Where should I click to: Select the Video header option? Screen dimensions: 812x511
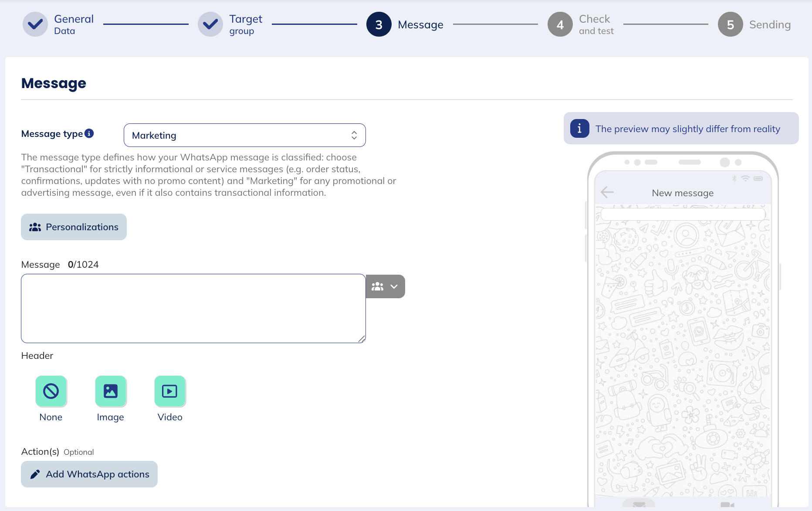(170, 391)
